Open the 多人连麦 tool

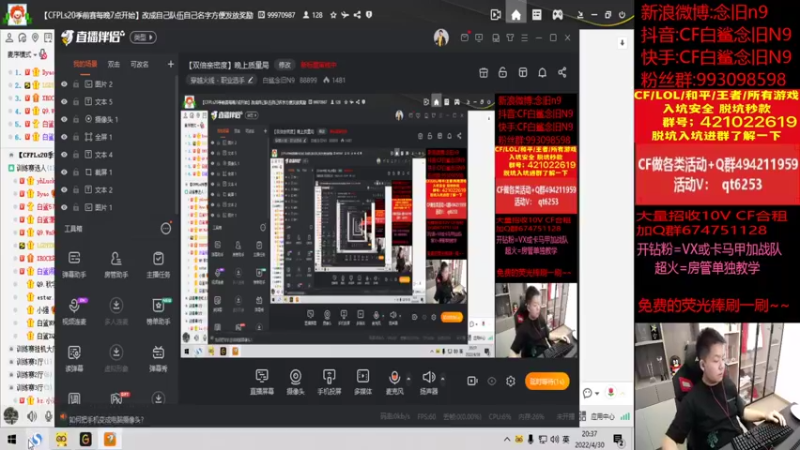tap(116, 311)
